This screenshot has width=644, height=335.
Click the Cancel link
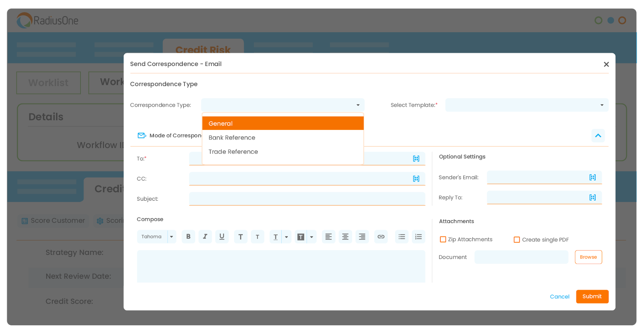click(559, 297)
